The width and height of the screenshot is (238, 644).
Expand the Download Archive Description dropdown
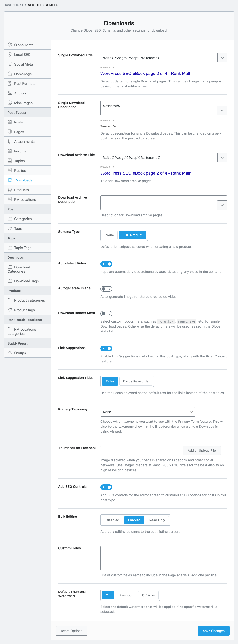[x=222, y=205]
